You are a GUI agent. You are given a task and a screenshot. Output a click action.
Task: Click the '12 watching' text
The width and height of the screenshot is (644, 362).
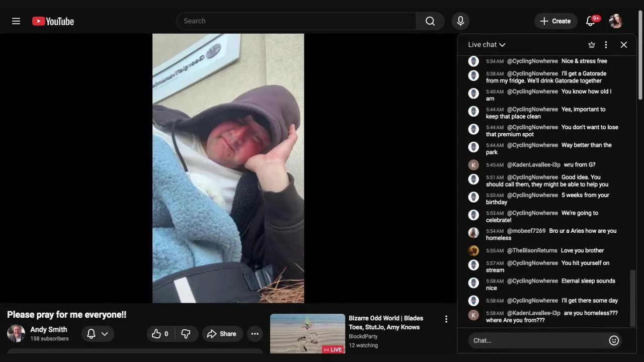363,345
